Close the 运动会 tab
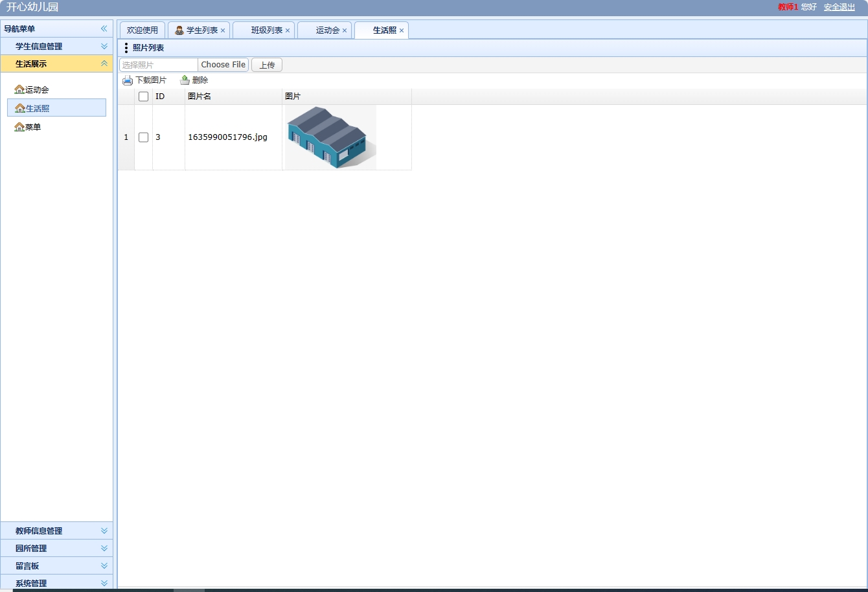The width and height of the screenshot is (868, 592). click(x=345, y=30)
